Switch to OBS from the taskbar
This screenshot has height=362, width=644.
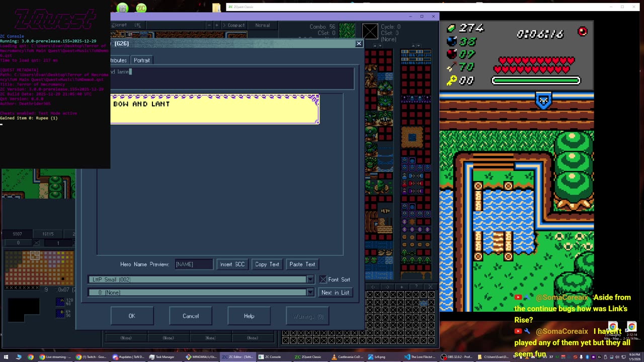point(456,357)
